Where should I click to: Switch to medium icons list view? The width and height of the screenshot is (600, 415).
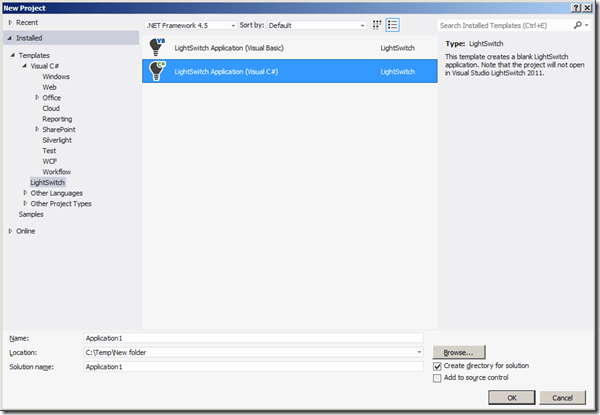point(392,25)
